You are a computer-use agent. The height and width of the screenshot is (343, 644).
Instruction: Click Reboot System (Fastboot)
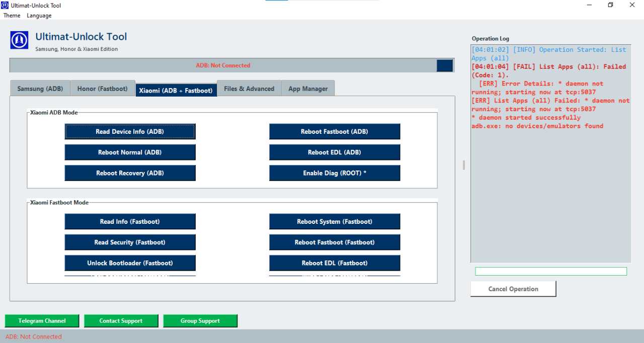point(335,221)
